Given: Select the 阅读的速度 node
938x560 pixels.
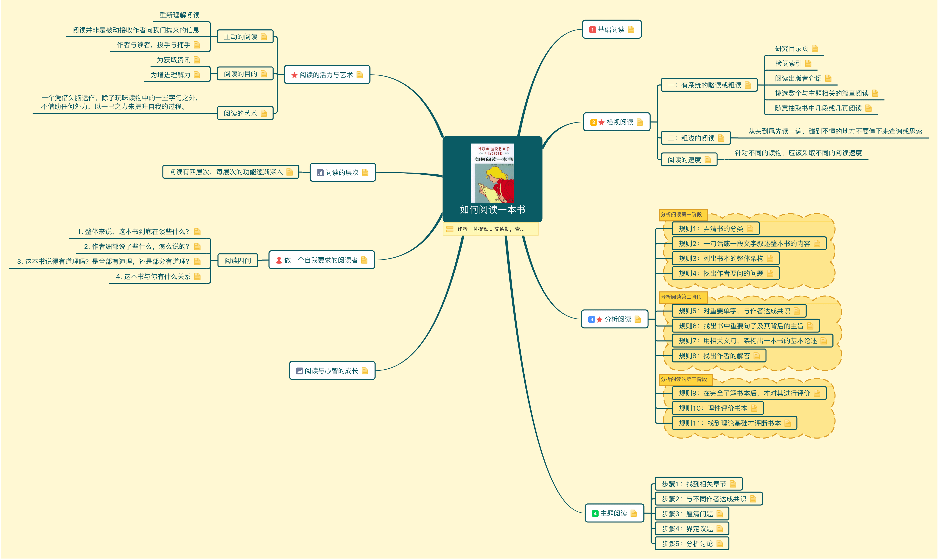Looking at the screenshot, I should coord(689,160).
